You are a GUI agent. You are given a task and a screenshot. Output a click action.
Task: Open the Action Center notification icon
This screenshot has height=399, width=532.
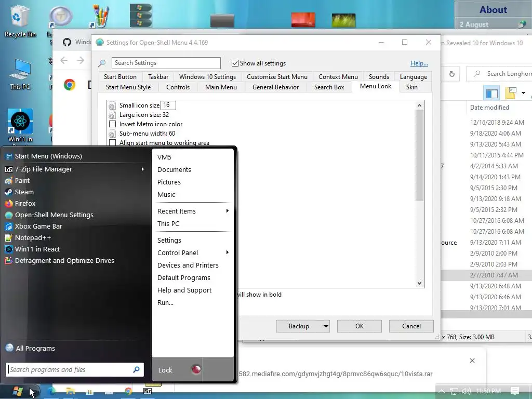(515, 391)
